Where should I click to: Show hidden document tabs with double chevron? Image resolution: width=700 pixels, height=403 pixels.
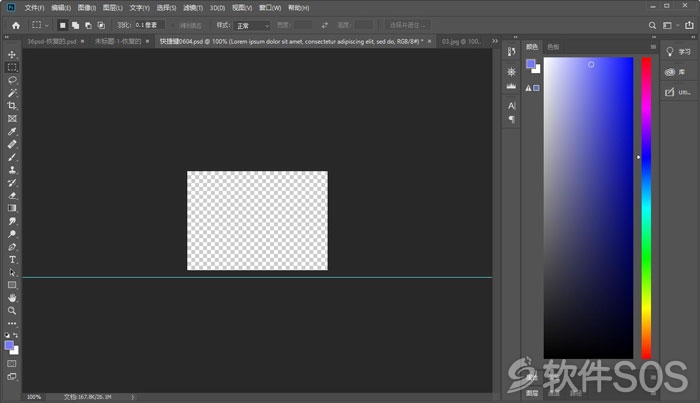click(495, 41)
